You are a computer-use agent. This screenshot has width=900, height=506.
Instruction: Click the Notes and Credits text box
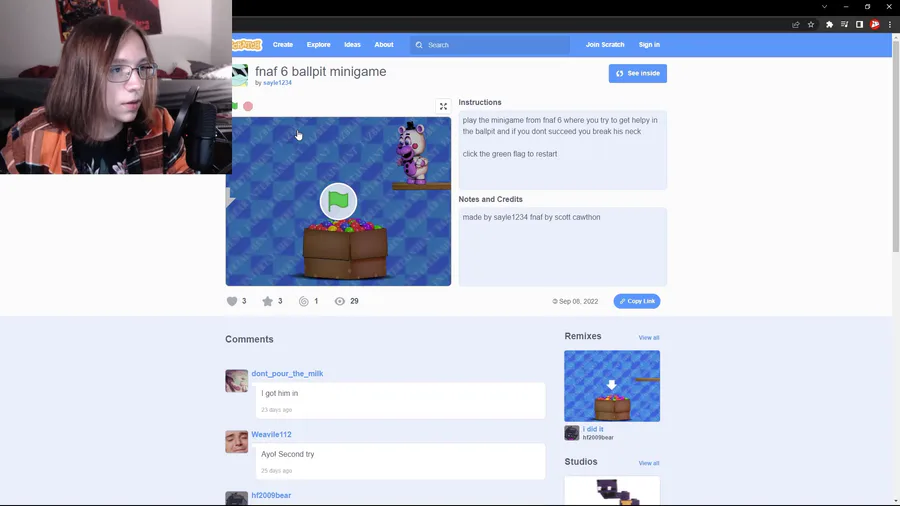coord(562,247)
